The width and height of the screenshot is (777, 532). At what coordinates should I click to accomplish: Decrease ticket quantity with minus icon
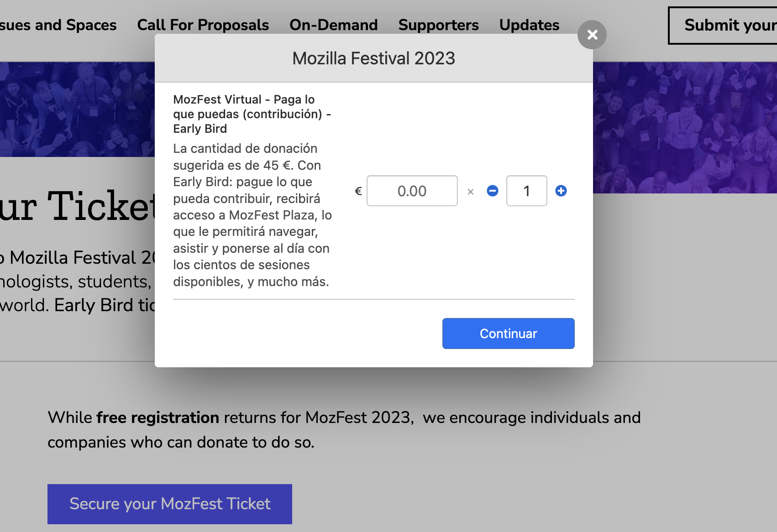pyautogui.click(x=492, y=191)
